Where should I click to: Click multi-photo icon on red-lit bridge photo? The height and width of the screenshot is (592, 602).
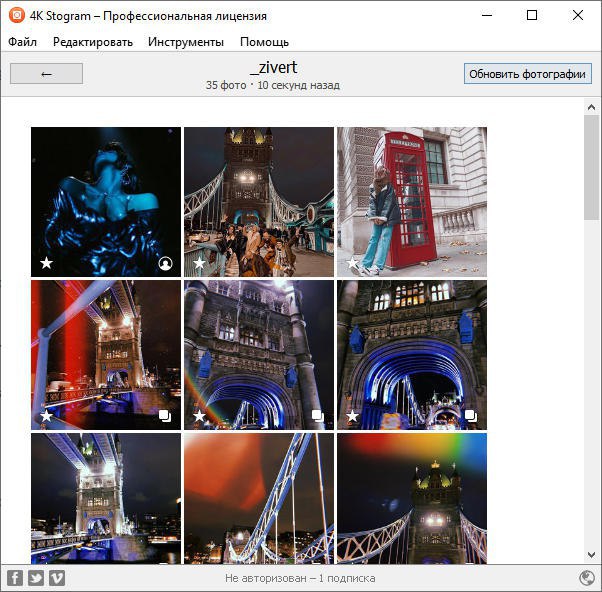(x=165, y=416)
